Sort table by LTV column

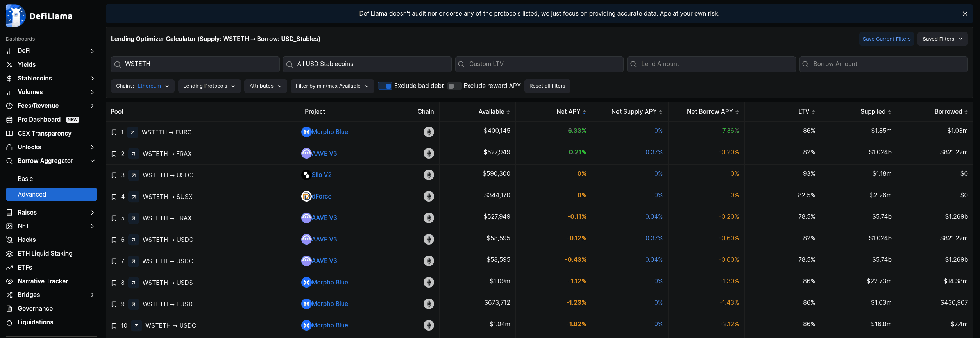[807, 112]
